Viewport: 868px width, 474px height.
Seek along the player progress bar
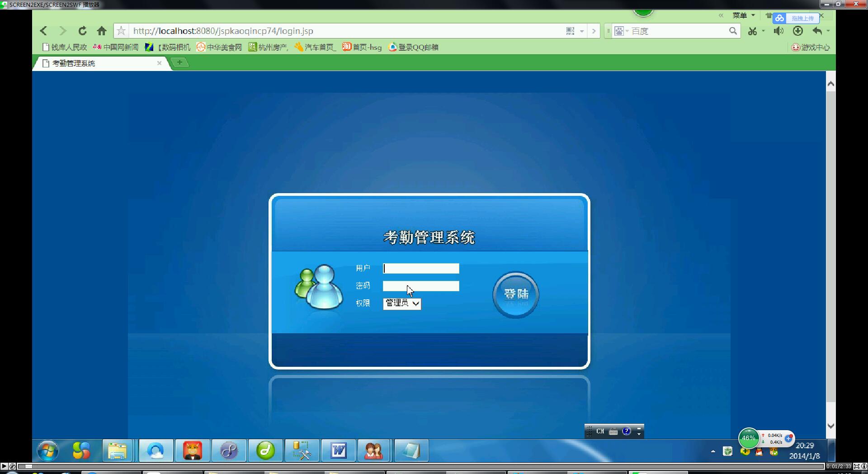[x=421, y=466]
